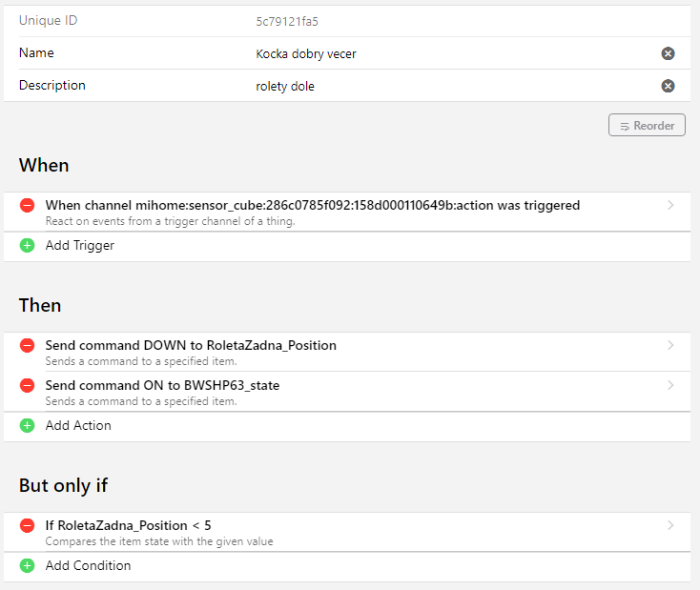Viewport: 700px width, 590px height.
Task: Click the 'Description' label
Action: click(x=52, y=85)
